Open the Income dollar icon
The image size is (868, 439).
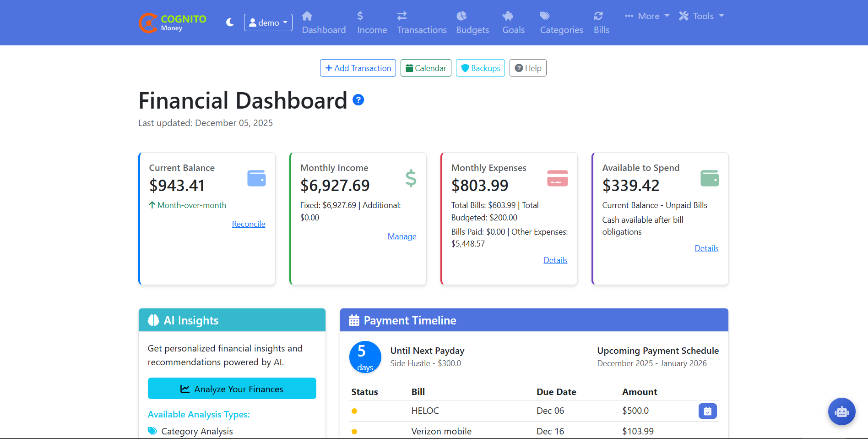click(360, 16)
